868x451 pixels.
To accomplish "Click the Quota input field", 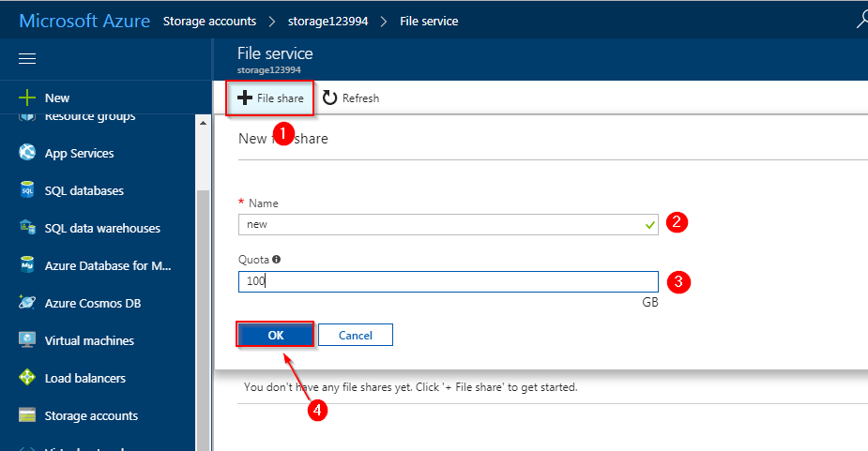I will [x=449, y=281].
